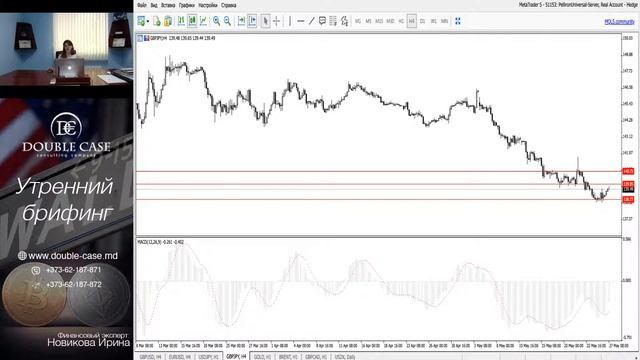Set timeframe to M5
Screen dimensions: 640x360
click(x=369, y=21)
